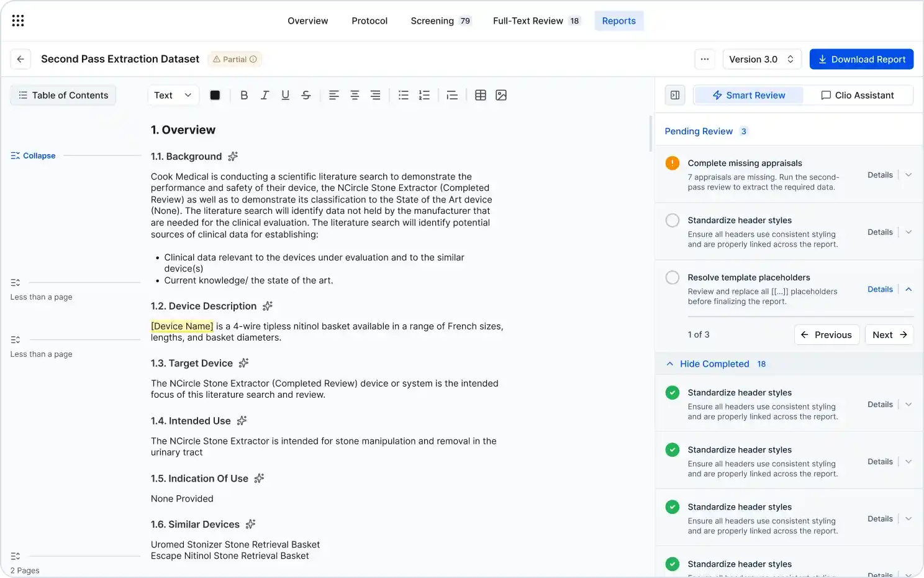This screenshot has width=924, height=578.
Task: Click 'Escape Nitinol Stone Retrieval Basket' line
Action: [230, 556]
